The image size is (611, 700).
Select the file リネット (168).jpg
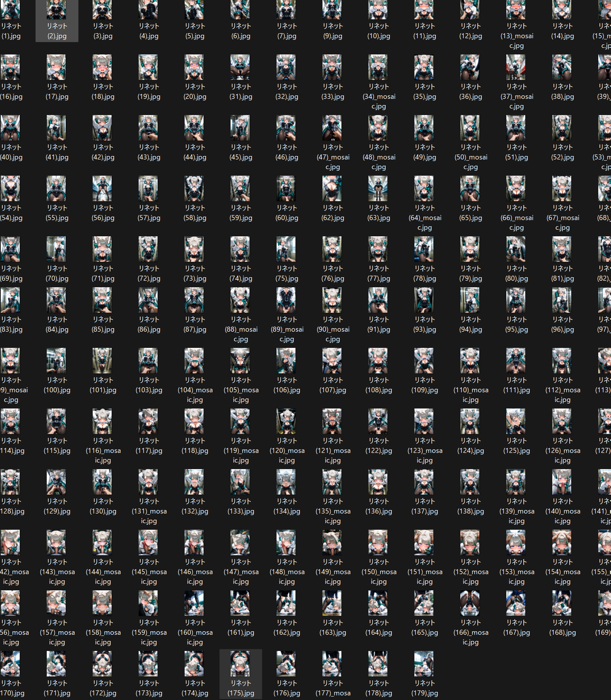pos(562,613)
